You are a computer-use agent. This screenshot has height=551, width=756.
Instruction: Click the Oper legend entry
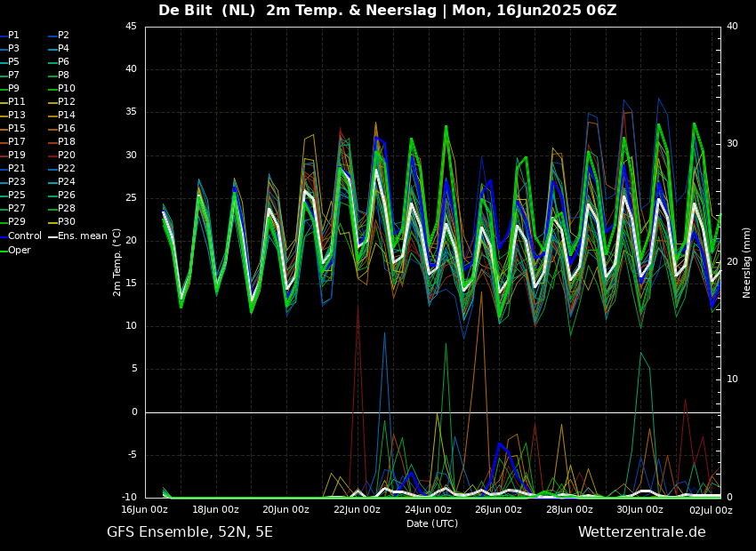pyautogui.click(x=20, y=250)
